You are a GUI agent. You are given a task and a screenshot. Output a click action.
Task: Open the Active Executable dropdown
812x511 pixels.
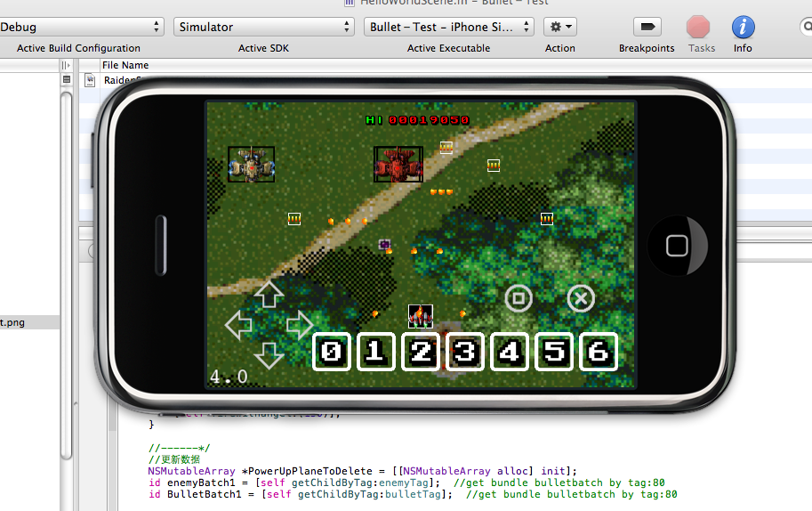[448, 27]
